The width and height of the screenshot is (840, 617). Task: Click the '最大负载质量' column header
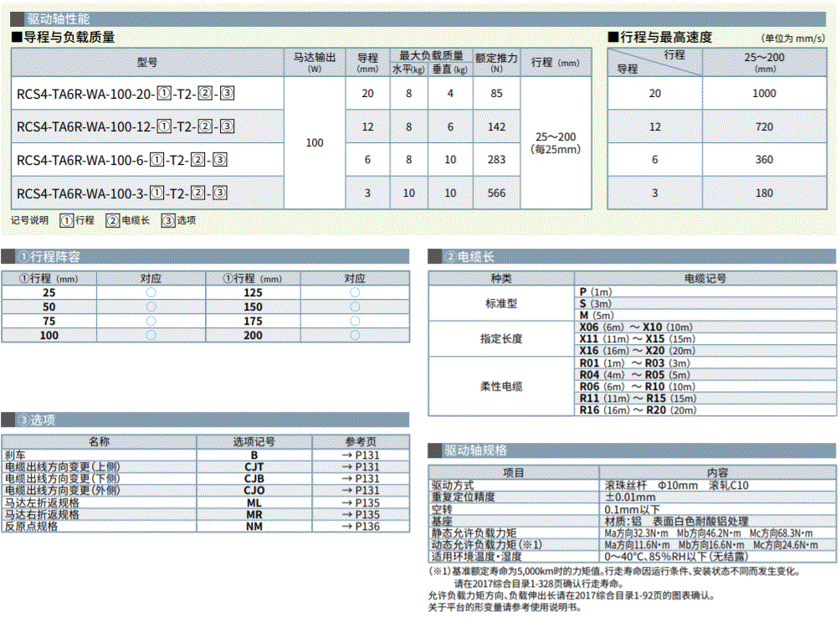point(431,56)
